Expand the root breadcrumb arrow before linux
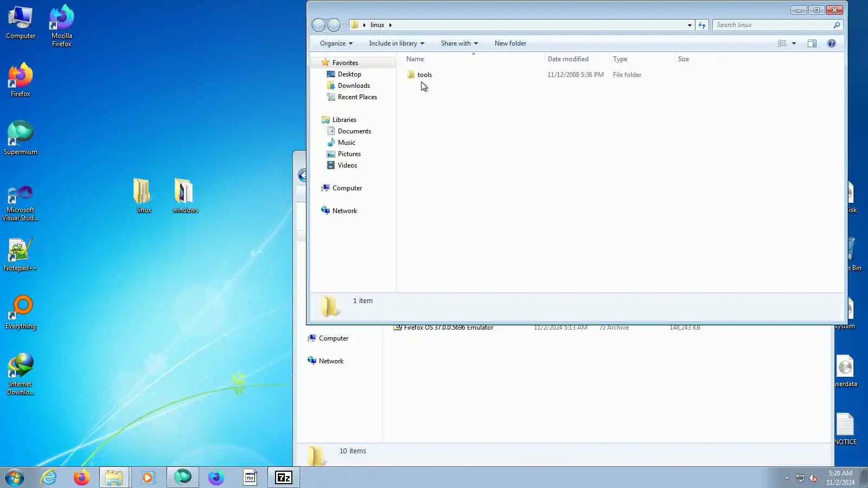The image size is (868, 488). [364, 25]
